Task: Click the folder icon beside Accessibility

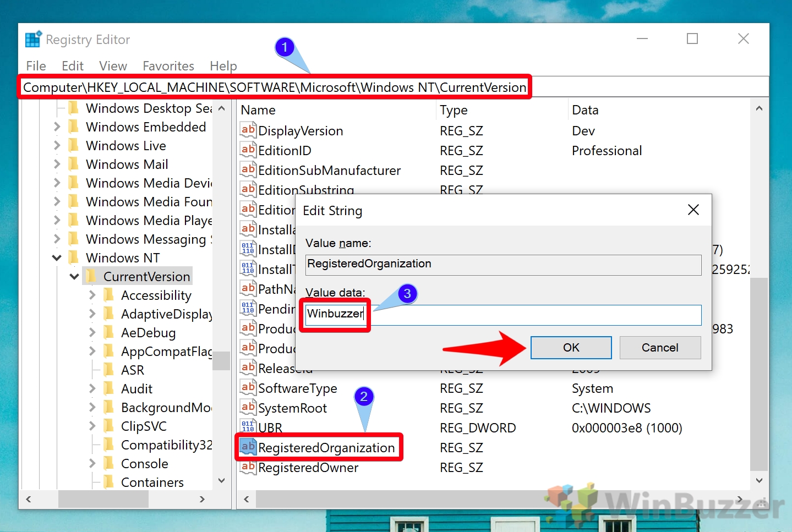Action: tap(108, 295)
